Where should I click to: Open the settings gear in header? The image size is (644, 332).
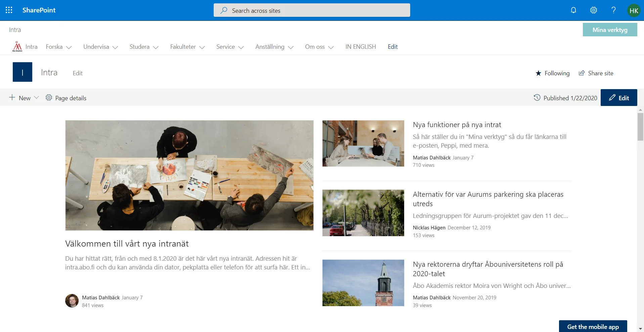(594, 10)
